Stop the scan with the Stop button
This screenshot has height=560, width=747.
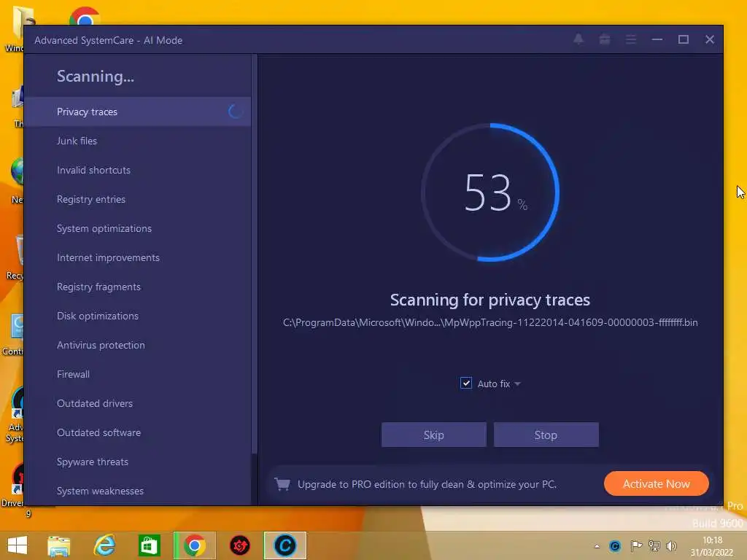click(x=546, y=435)
